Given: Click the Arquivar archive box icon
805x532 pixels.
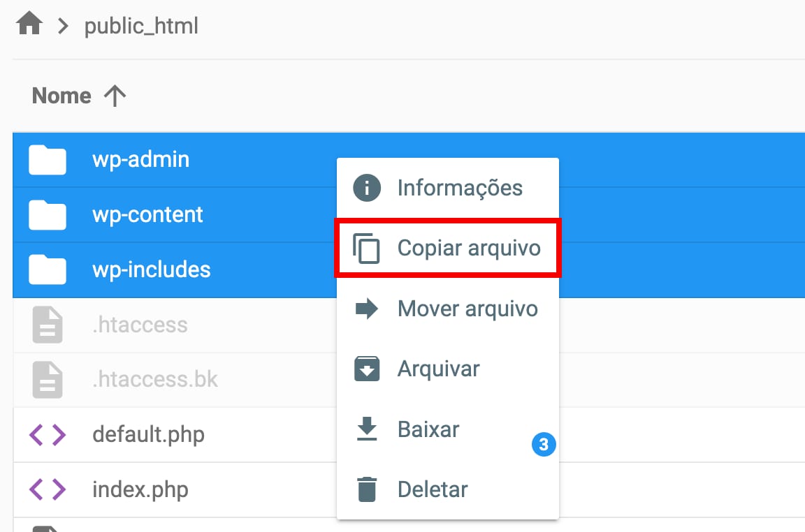Looking at the screenshot, I should (367, 369).
